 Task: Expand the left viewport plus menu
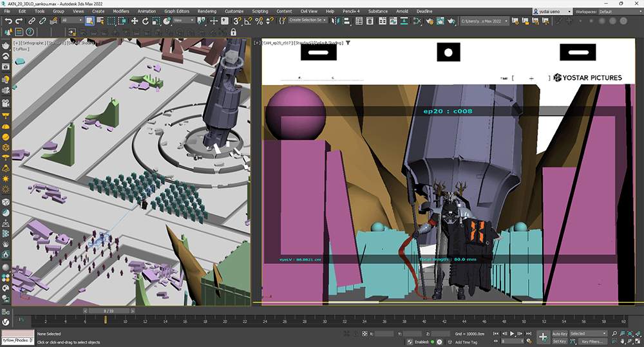click(x=16, y=42)
